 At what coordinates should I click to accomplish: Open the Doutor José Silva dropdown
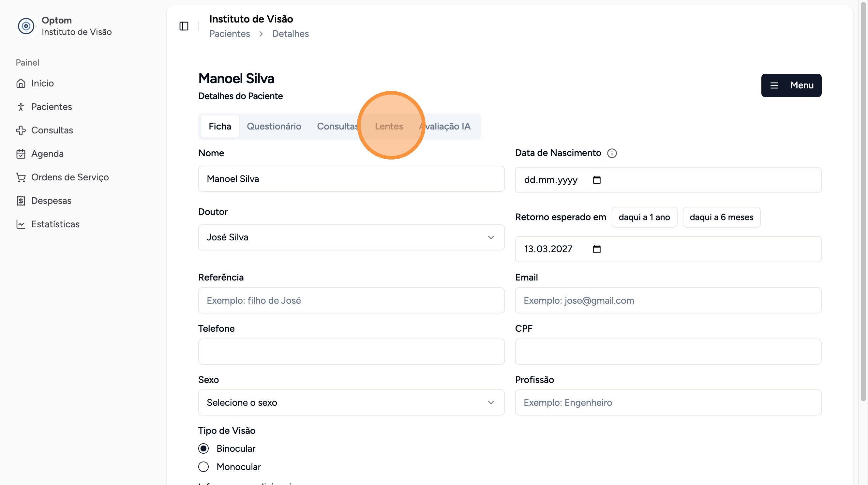click(x=351, y=238)
